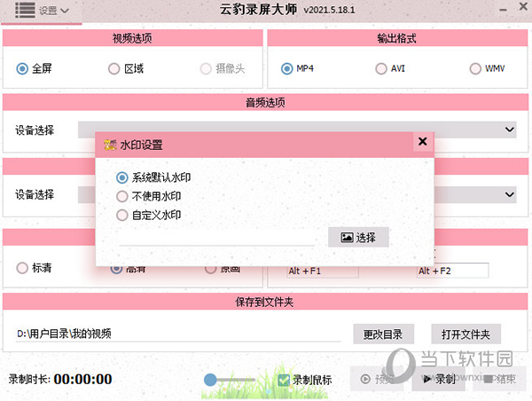This screenshot has width=532, height=401.
Task: Click the Alt+F1 hotkey field
Action: pos(323,271)
